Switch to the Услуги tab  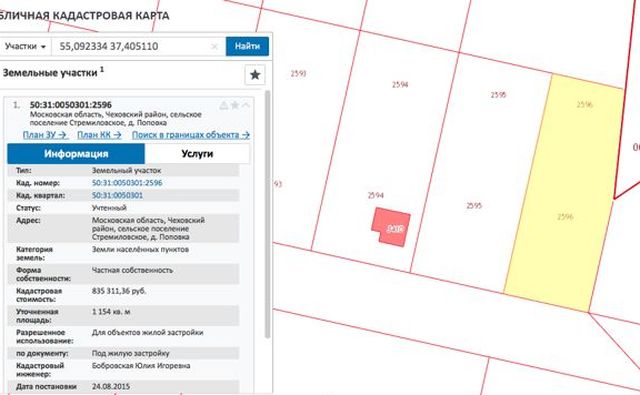[198, 154]
